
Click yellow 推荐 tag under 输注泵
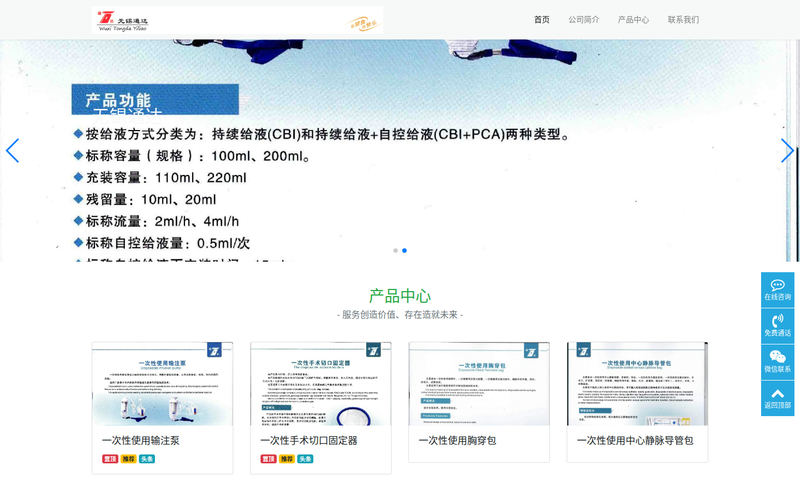(129, 459)
